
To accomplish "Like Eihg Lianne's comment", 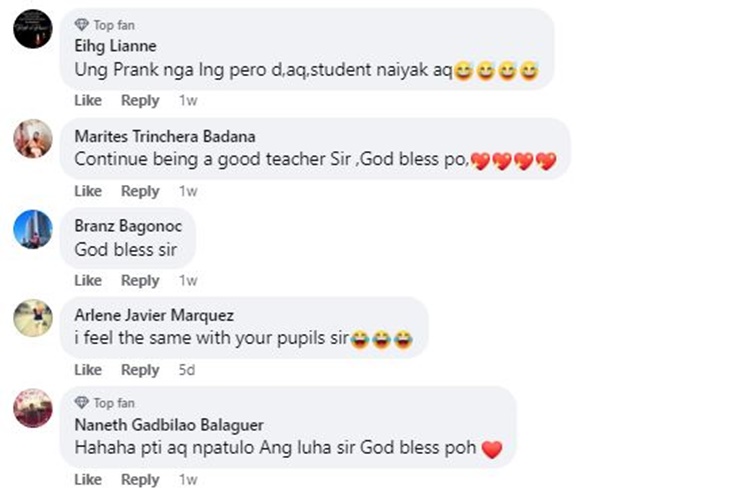I will pos(88,100).
